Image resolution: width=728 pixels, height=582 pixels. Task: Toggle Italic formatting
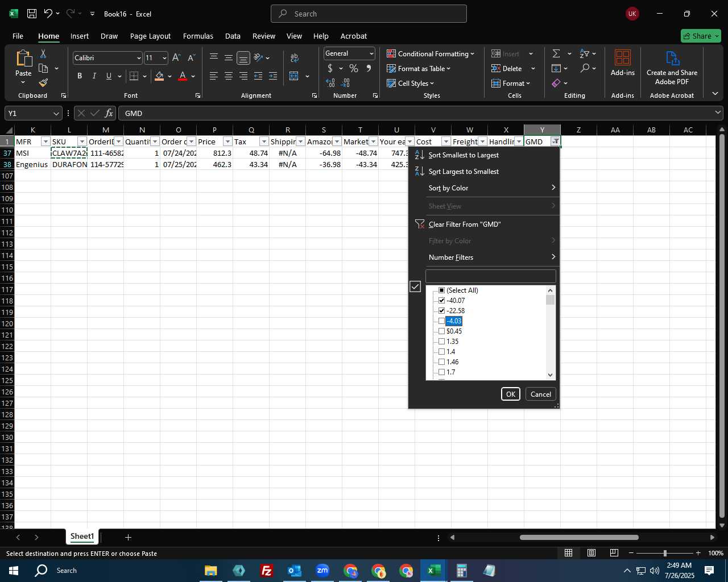pos(94,76)
